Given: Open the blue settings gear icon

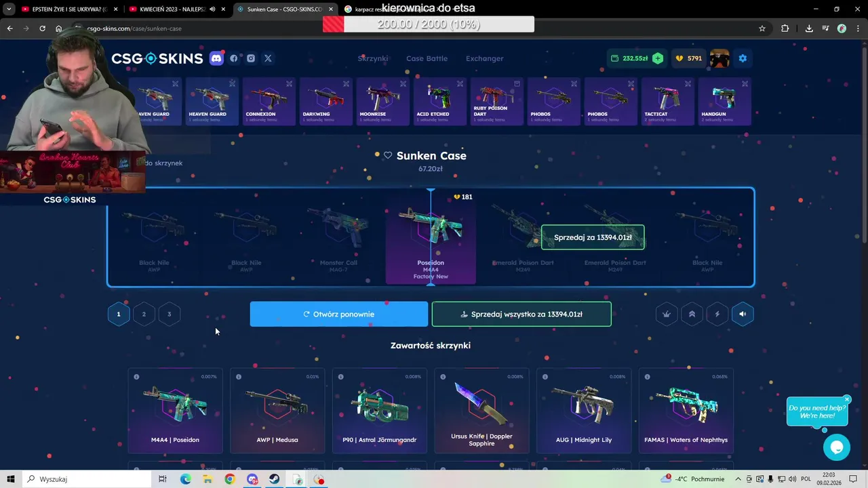Looking at the screenshot, I should point(743,58).
